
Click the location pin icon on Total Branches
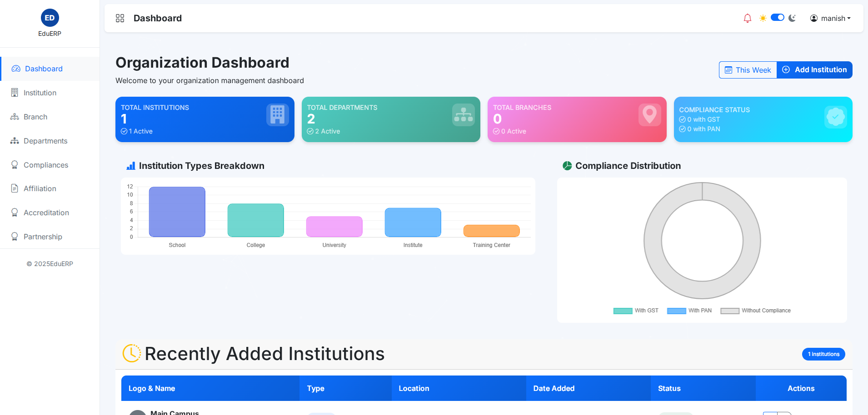(x=649, y=115)
